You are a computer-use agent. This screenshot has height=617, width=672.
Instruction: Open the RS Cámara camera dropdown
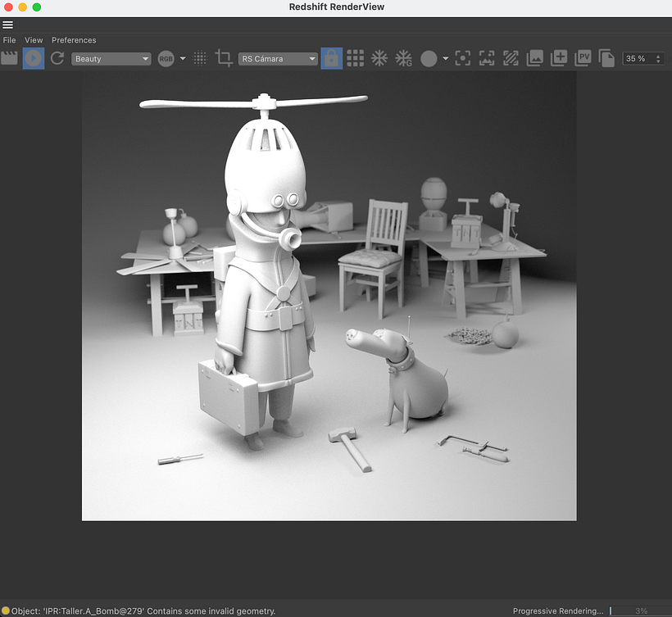(278, 59)
